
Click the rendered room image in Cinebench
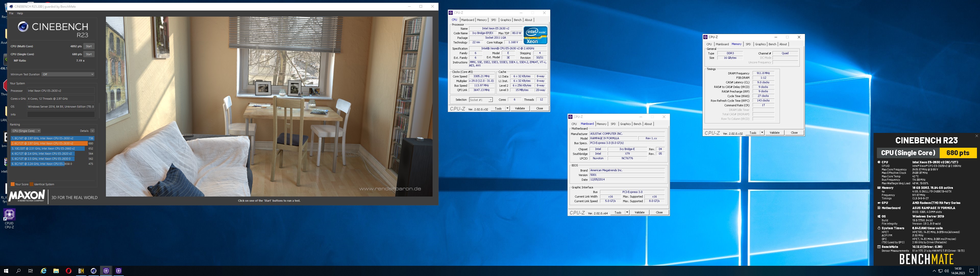click(x=269, y=106)
